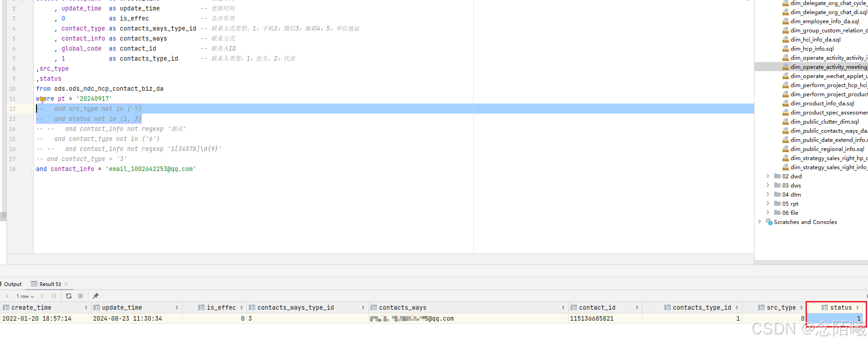868x343 pixels.
Task: Click column icon beside src_type header
Action: (x=761, y=308)
